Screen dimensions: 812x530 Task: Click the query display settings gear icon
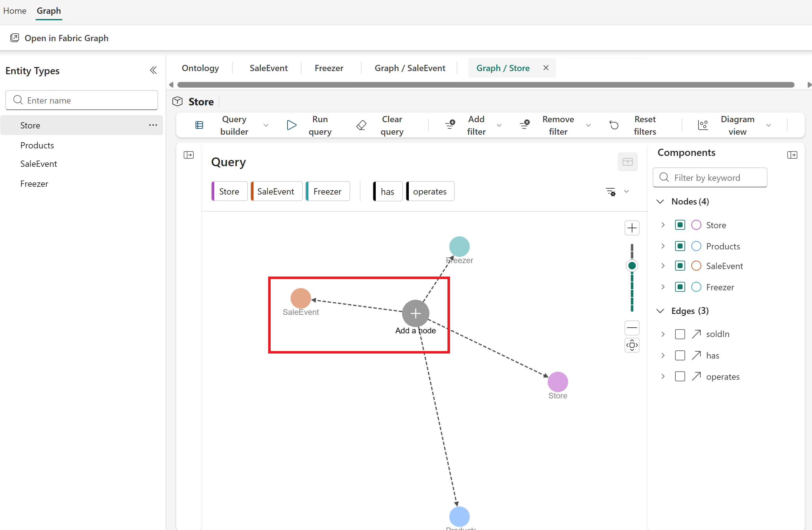click(610, 191)
